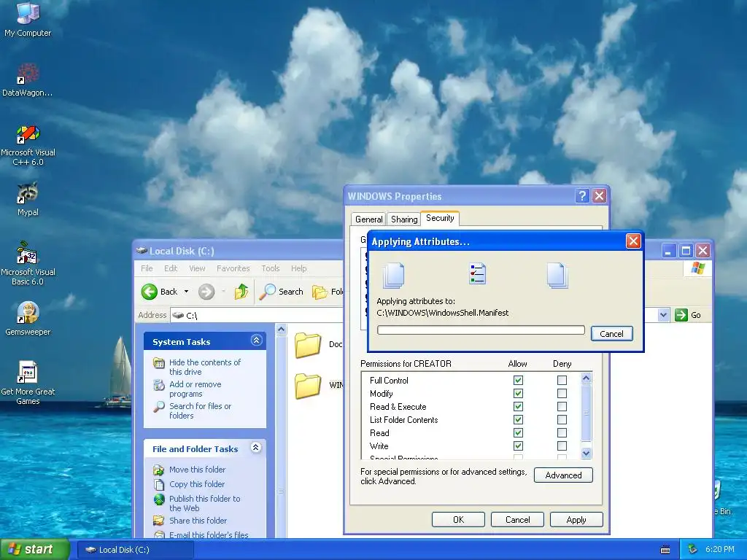The image size is (747, 560).
Task: Cancel the Applying Attributes operation
Action: 611,334
